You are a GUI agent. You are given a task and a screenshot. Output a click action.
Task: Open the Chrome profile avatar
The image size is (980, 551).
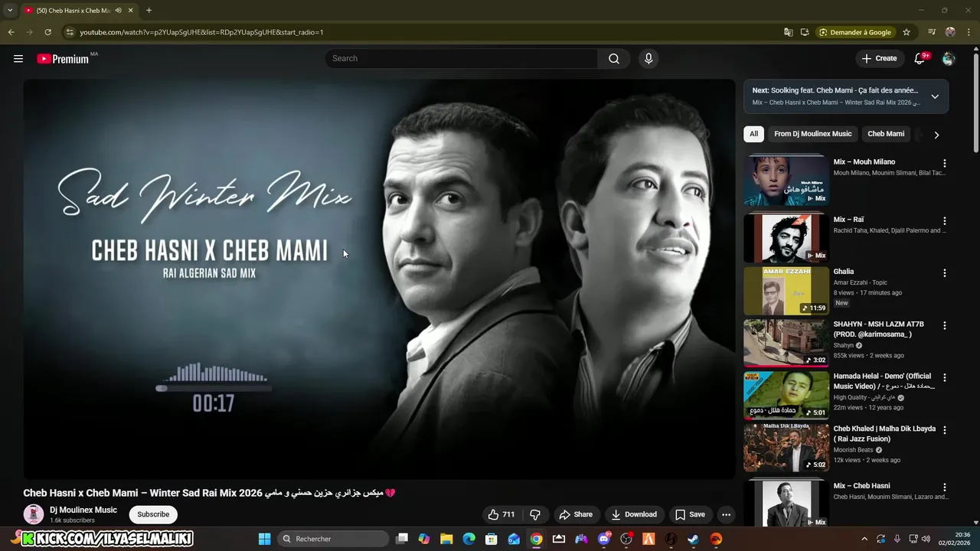coord(950,32)
